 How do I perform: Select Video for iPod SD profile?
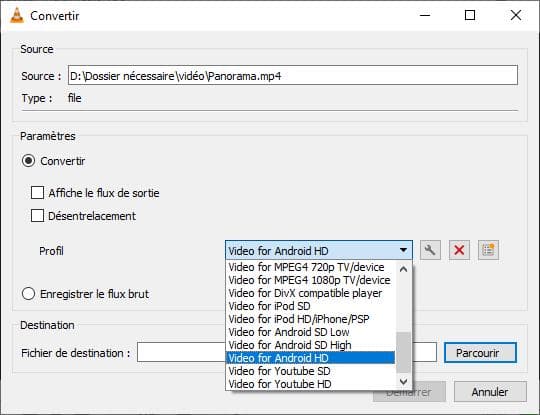(310, 306)
